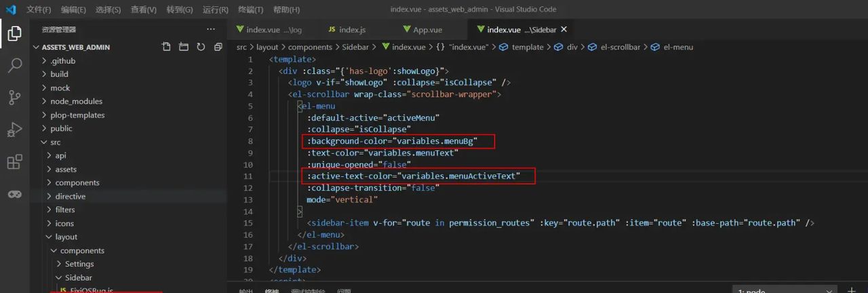This screenshot has width=868, height=293.
Task: Open the 编辑(E) menu
Action: coord(73,9)
